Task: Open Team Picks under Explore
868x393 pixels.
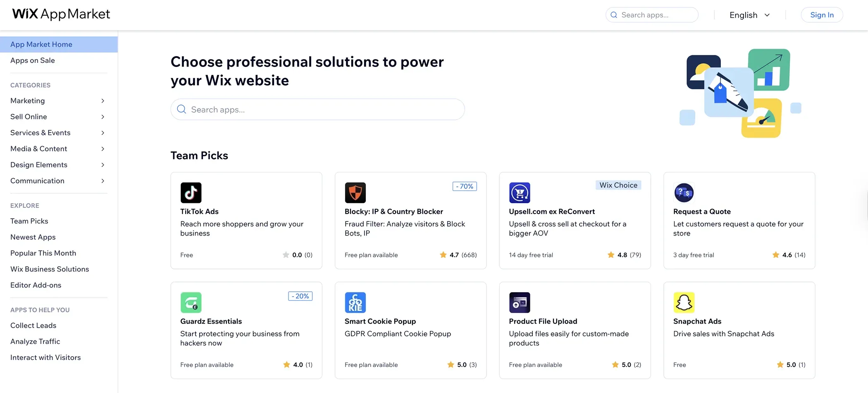Action: coord(29,221)
